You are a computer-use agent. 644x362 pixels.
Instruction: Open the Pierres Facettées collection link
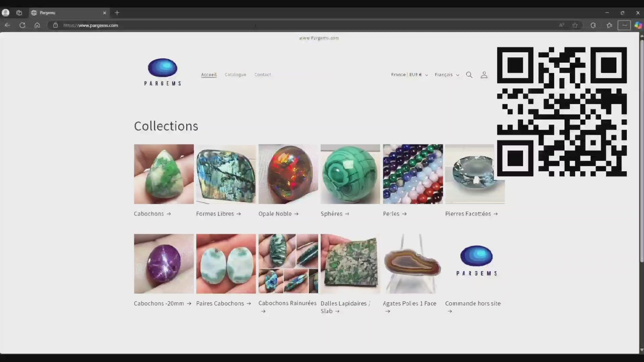tap(471, 214)
